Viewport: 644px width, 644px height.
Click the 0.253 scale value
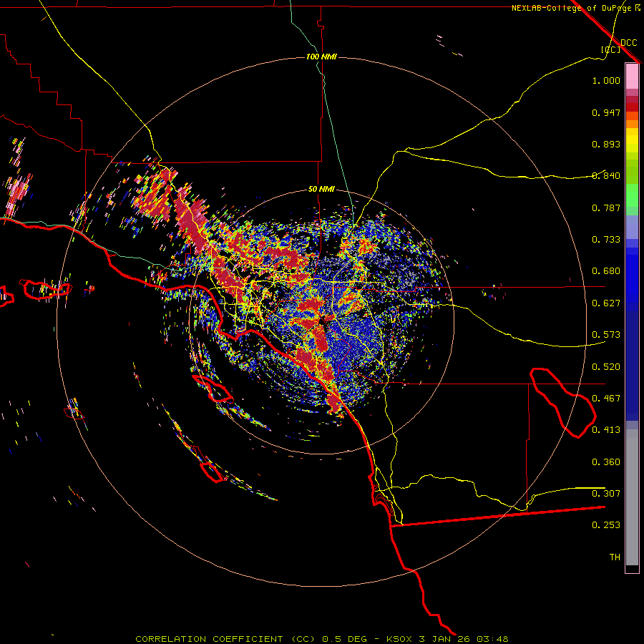[x=606, y=525]
